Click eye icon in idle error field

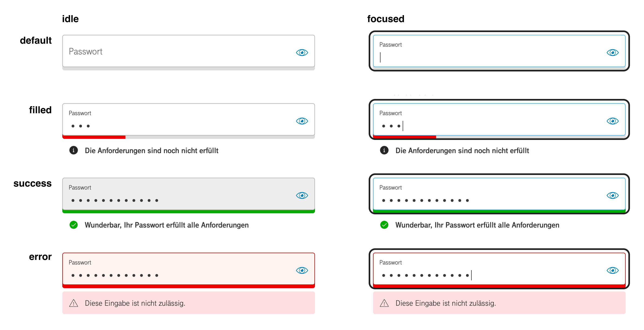coord(302,270)
